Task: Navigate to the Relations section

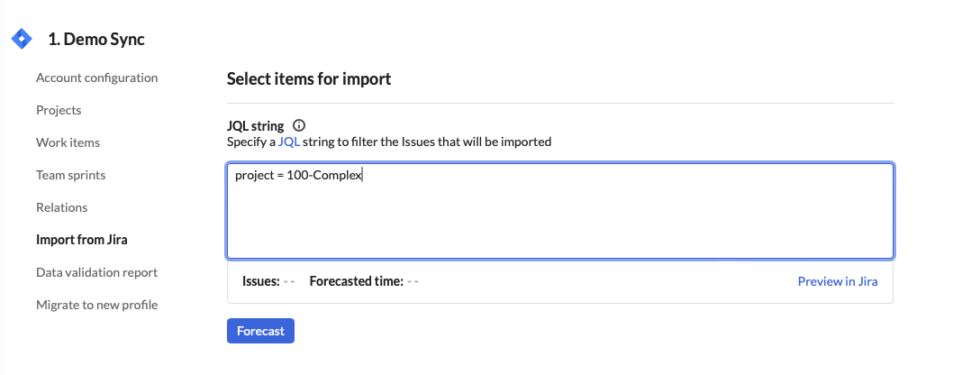Action: 61,207
